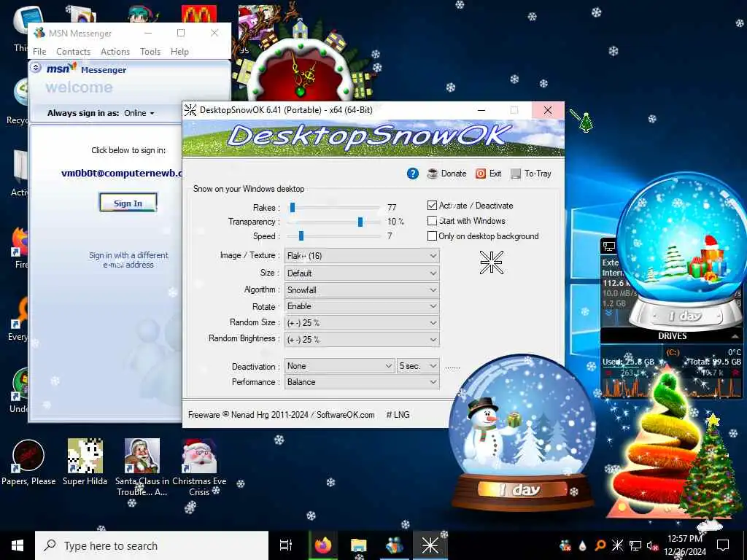Open the Rotate dropdown showing Enable
The width and height of the screenshot is (747, 560).
tap(362, 306)
